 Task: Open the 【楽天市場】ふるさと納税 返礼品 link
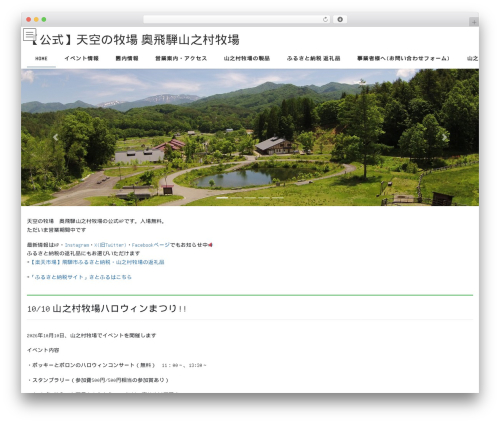pos(96,262)
